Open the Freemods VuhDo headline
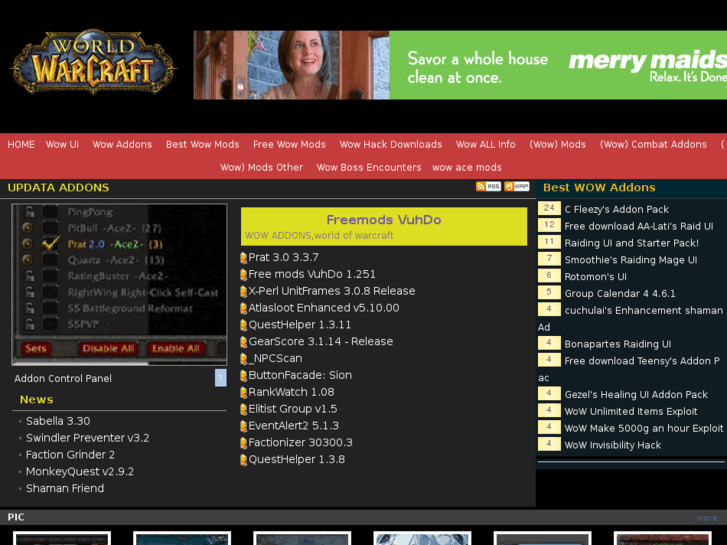 coord(384,219)
